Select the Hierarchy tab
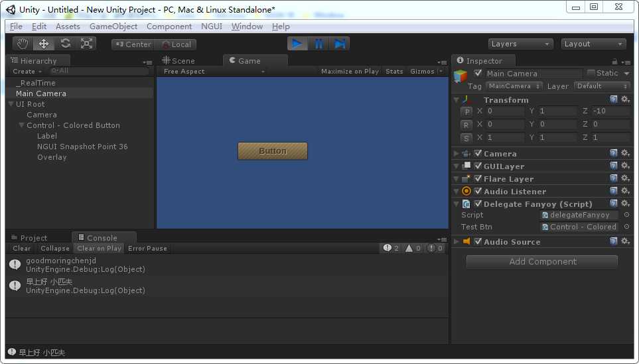The height and width of the screenshot is (364, 639). [38, 61]
